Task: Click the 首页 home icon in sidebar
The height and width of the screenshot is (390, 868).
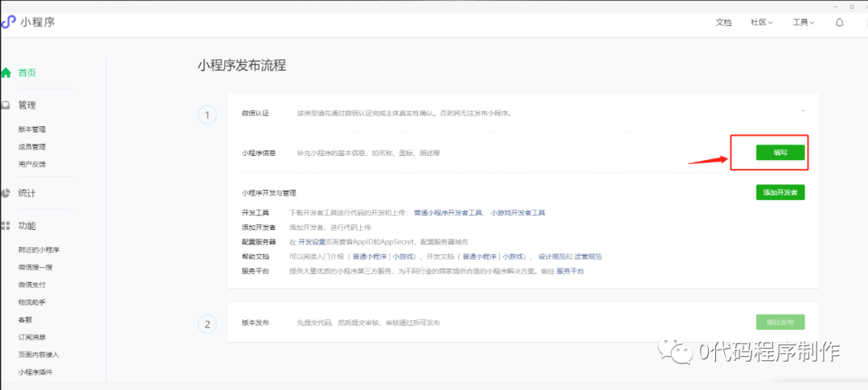Action: click(6, 72)
